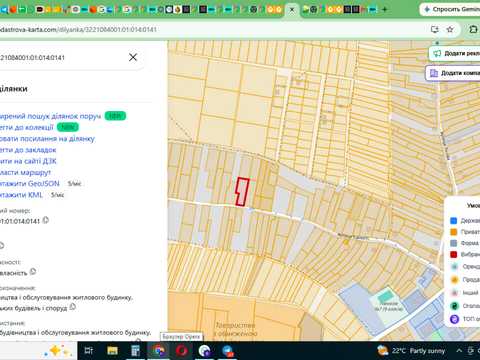Open the add-to-collection link

coord(27,127)
